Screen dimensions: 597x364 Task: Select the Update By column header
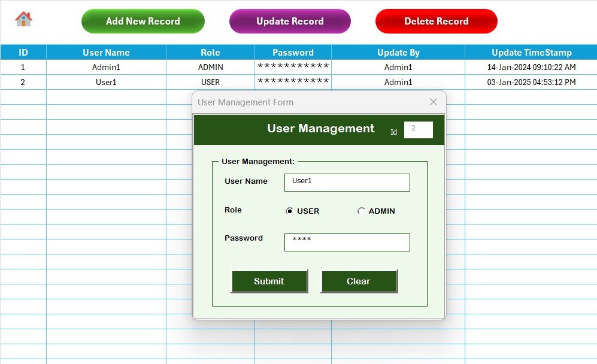click(398, 52)
